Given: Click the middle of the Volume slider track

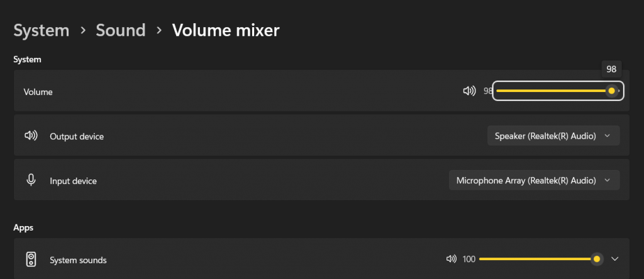Looking at the screenshot, I should (553, 91).
